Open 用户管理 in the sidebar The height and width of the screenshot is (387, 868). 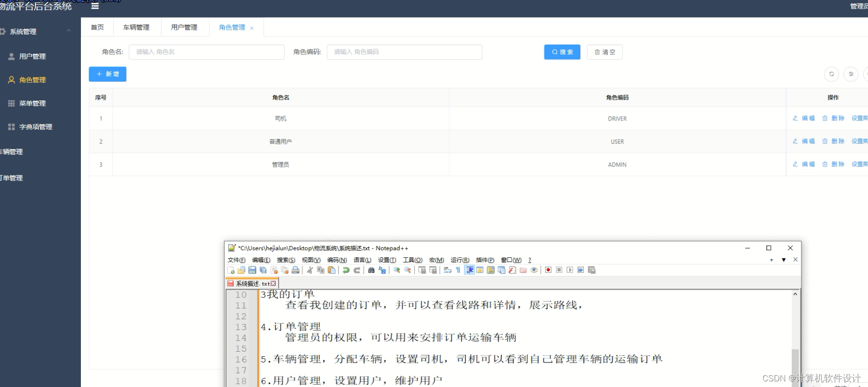[x=33, y=56]
